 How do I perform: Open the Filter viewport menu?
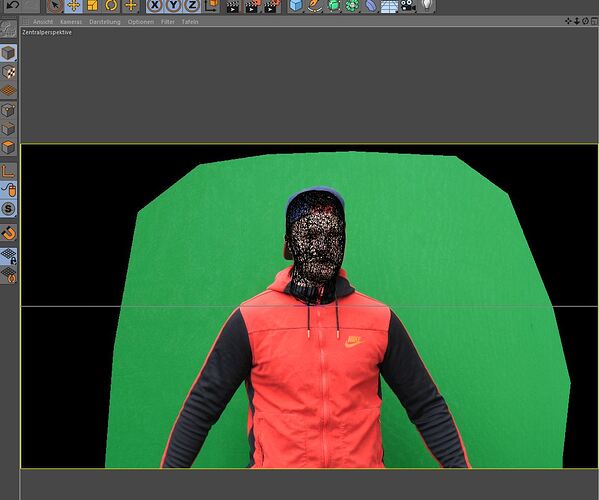(x=168, y=22)
